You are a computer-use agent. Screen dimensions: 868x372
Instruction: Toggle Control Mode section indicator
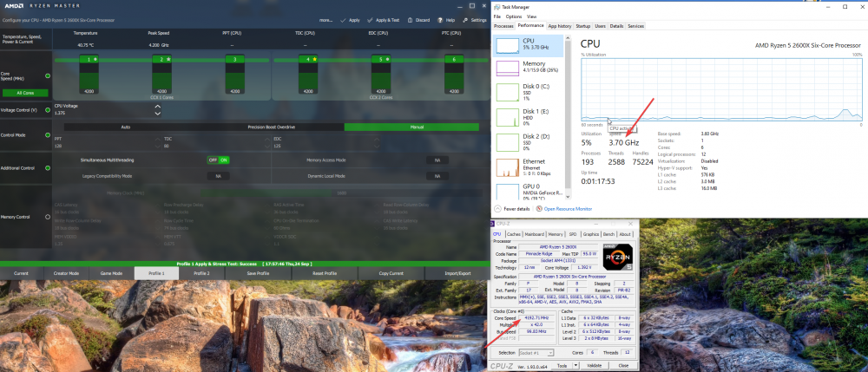tap(48, 135)
